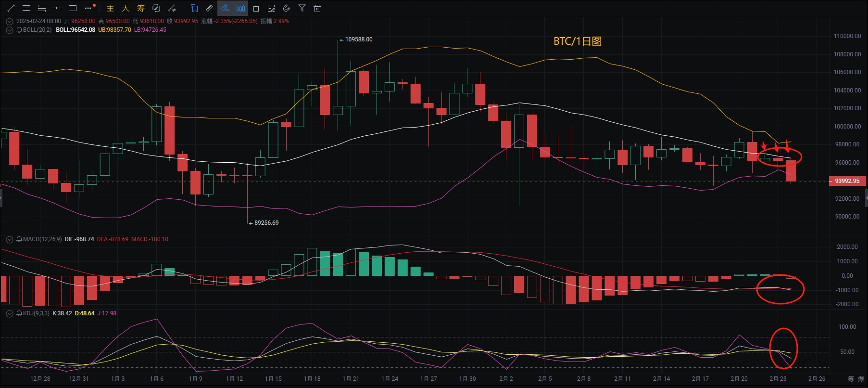Click the 开 96258.00 open price value

80,21
